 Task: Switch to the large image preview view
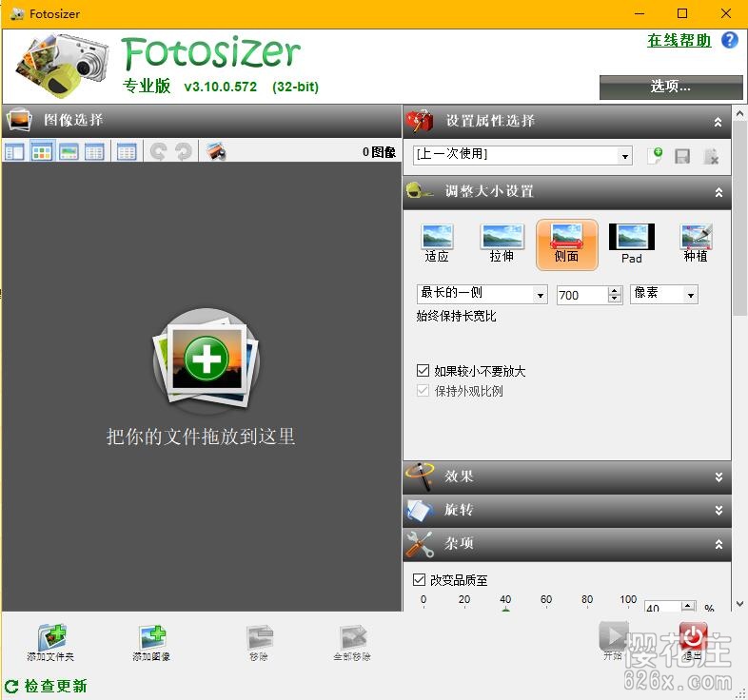coord(69,152)
